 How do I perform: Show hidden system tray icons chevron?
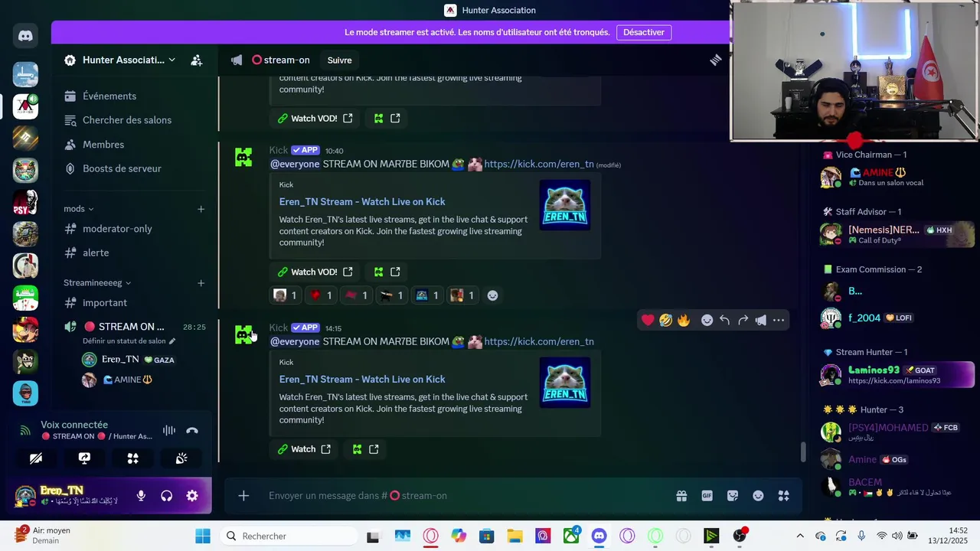pos(800,536)
